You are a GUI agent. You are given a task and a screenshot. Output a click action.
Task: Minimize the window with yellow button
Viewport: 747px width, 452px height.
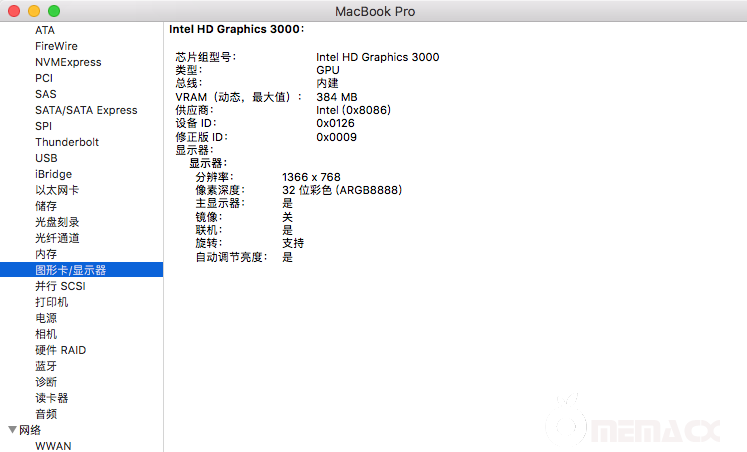tap(34, 11)
